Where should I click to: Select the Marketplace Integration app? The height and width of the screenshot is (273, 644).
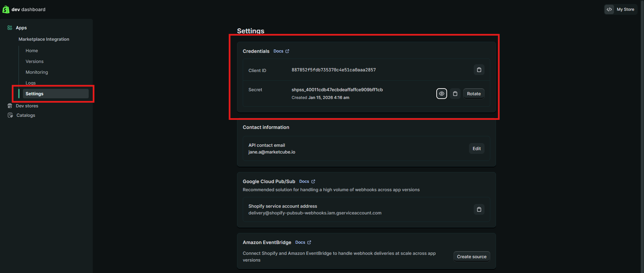pos(44,39)
